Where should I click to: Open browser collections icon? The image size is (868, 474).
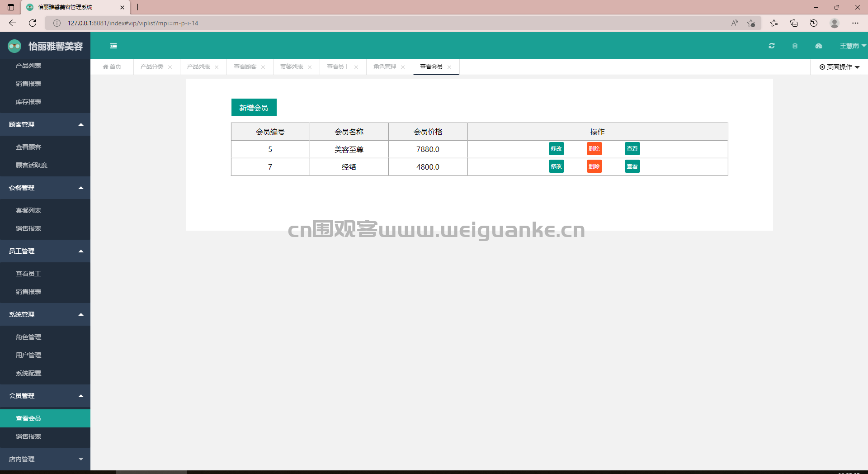pyautogui.click(x=794, y=23)
